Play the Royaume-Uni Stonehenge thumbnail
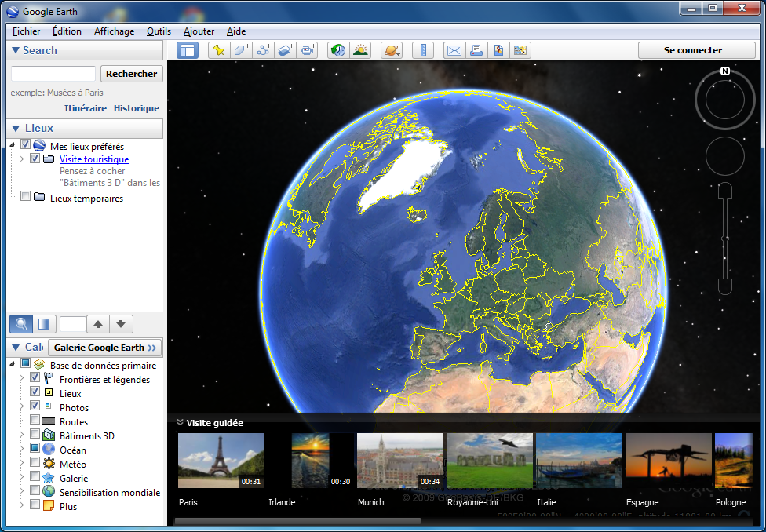This screenshot has width=766, height=532. pyautogui.click(x=490, y=460)
